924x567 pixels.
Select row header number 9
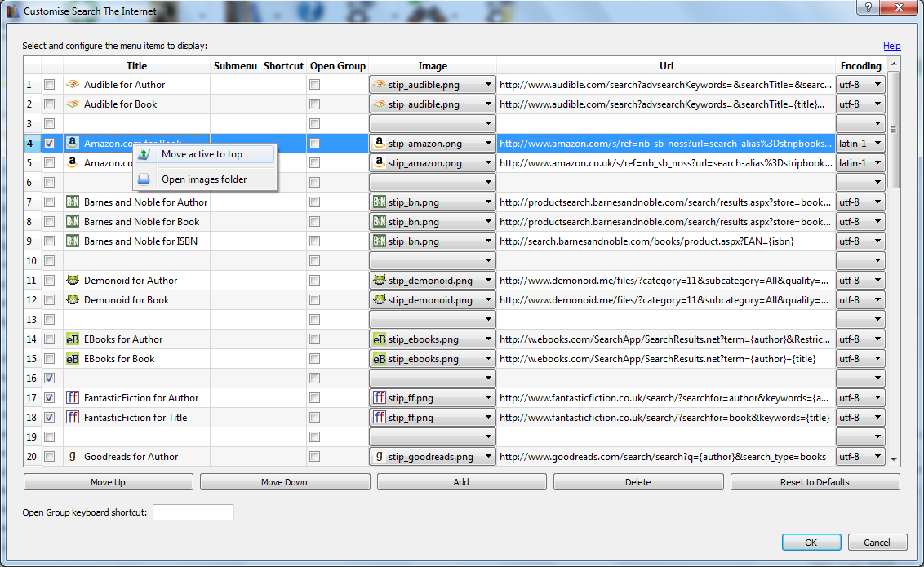coord(32,241)
